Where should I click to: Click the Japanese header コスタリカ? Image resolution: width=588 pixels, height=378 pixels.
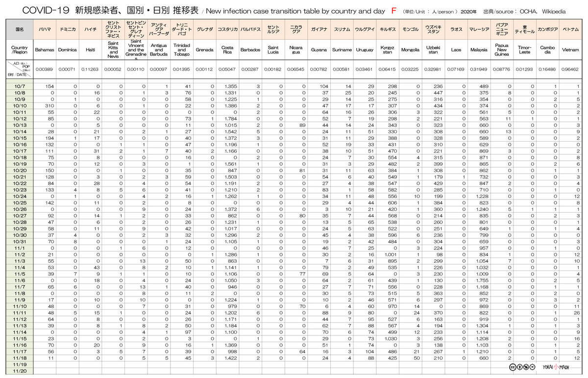click(x=227, y=29)
